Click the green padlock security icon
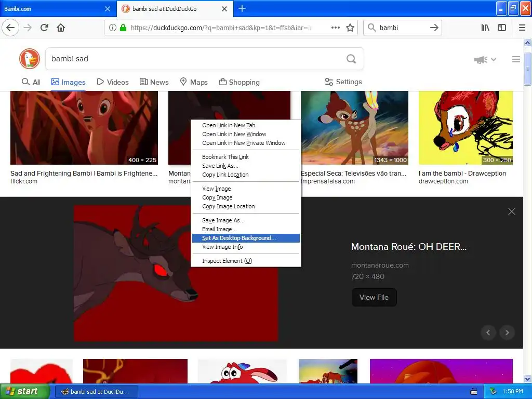The image size is (532, 399). [123, 28]
